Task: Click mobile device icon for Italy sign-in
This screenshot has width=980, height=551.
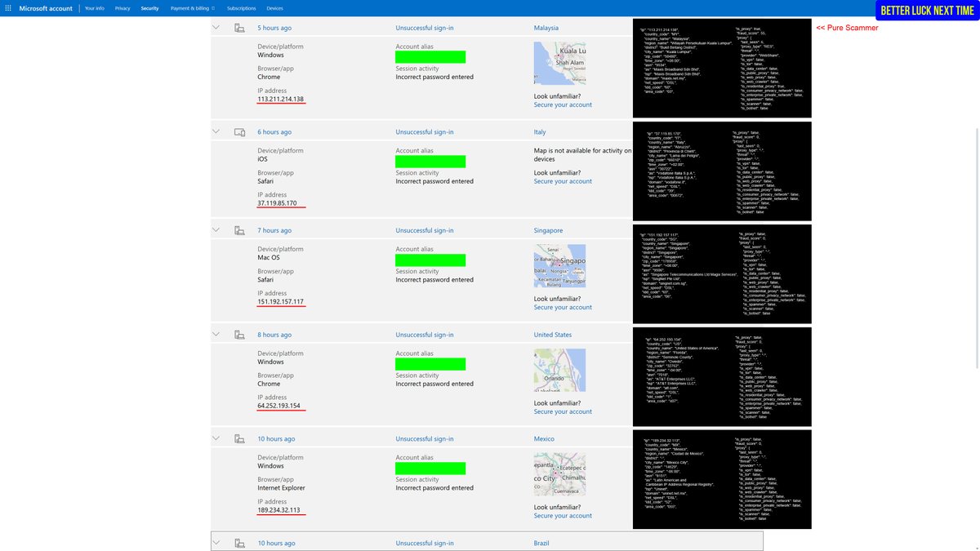Action: pyautogui.click(x=239, y=131)
